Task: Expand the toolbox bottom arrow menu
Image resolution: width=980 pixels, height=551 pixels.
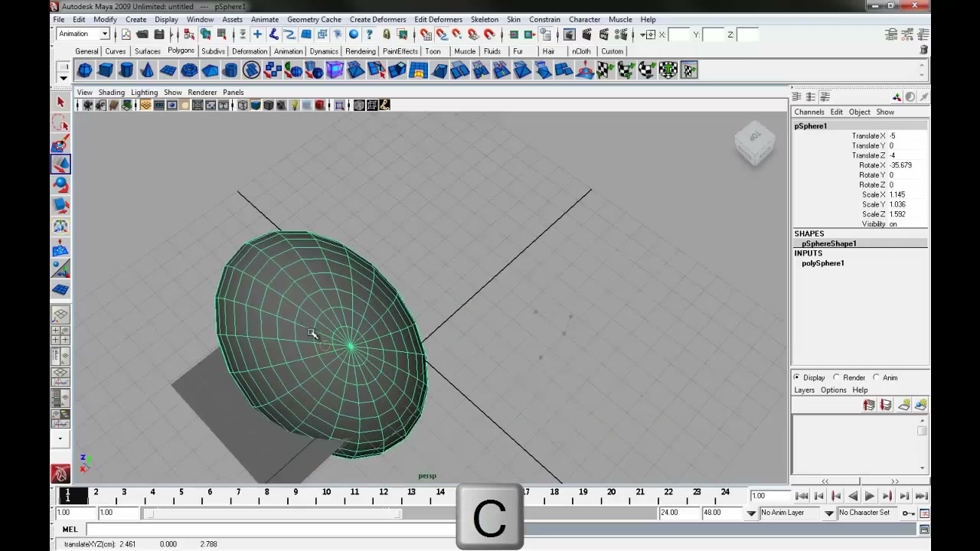Action: pyautogui.click(x=60, y=439)
